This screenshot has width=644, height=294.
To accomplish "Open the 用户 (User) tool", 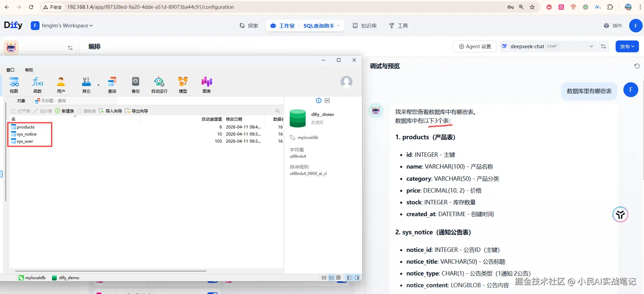I will point(61,85).
